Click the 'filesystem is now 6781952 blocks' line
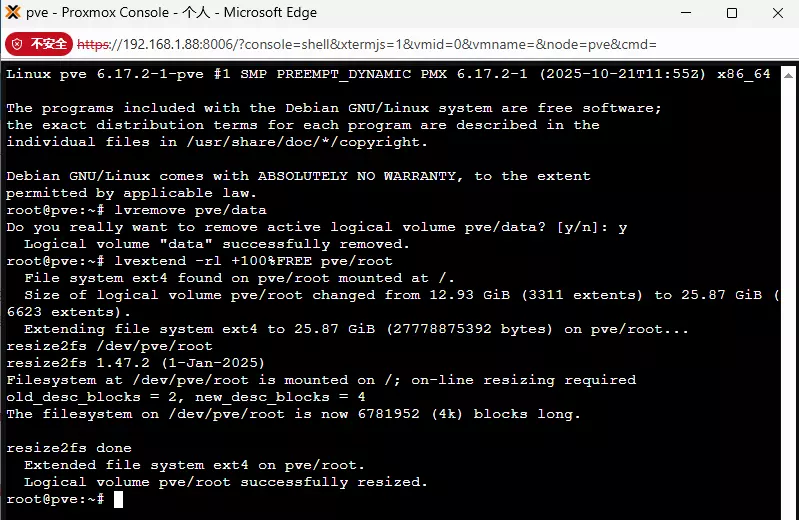Image resolution: width=799 pixels, height=520 pixels. [294, 414]
